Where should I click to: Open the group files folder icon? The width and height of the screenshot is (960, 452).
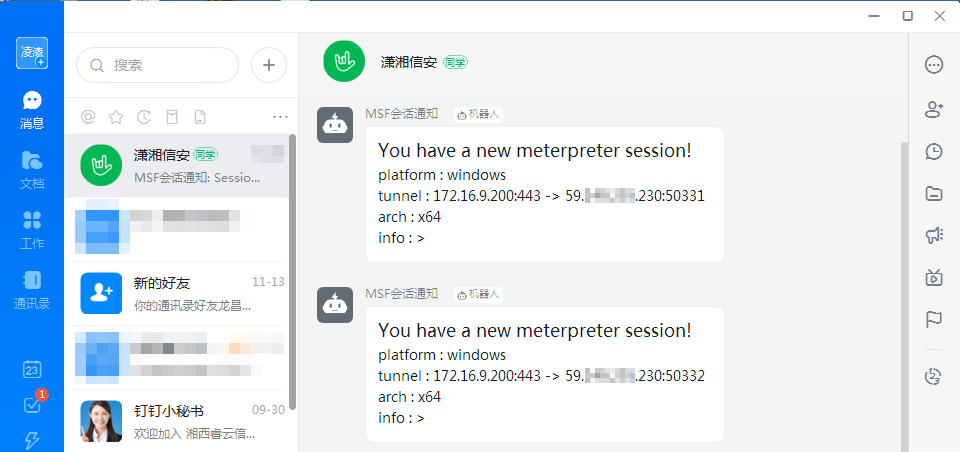coord(934,194)
